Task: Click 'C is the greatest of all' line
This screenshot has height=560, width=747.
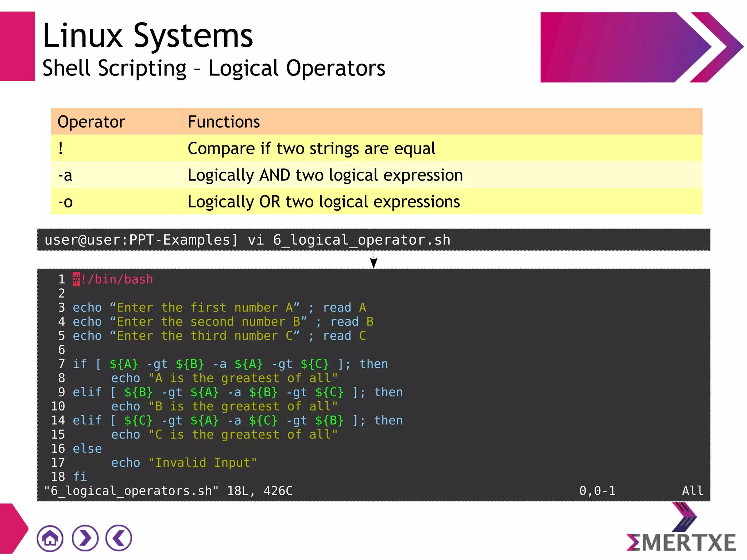Action: tap(224, 434)
